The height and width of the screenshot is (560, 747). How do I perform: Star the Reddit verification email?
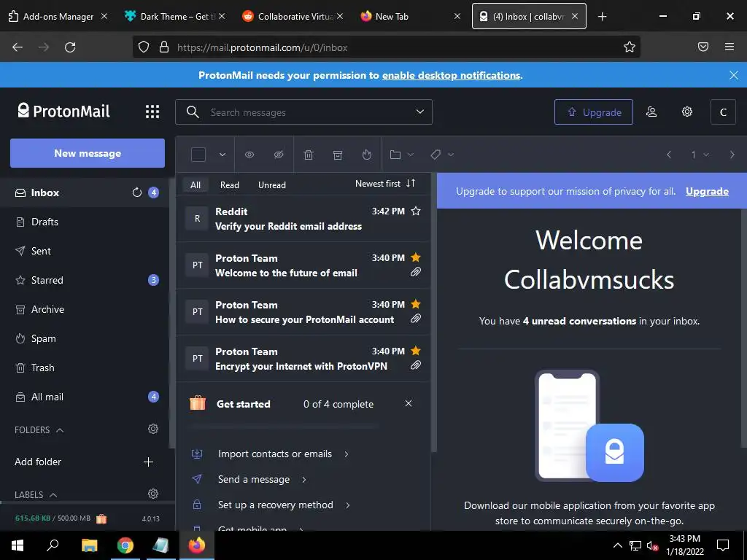pos(416,211)
